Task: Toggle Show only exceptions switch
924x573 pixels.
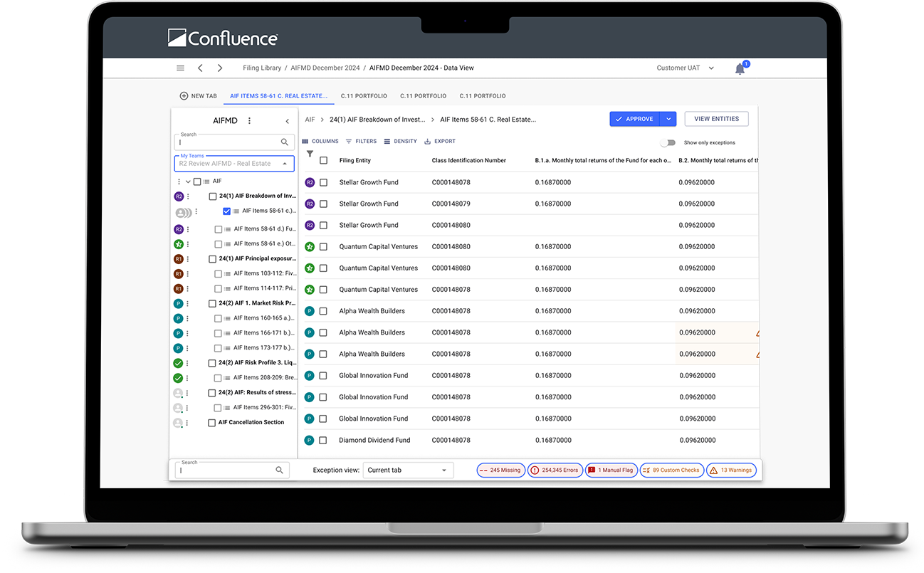Action: [667, 142]
